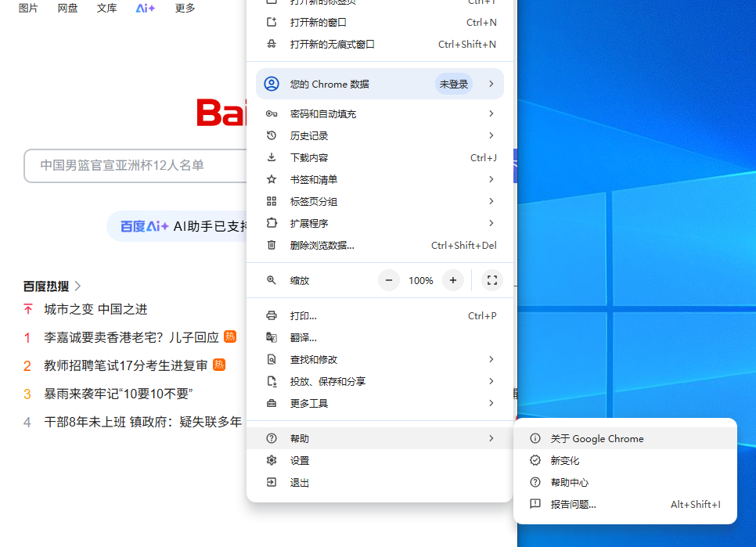The width and height of the screenshot is (756, 547).
Task: Expand the 投放、保存和分享 submenu arrow
Action: pyautogui.click(x=491, y=381)
